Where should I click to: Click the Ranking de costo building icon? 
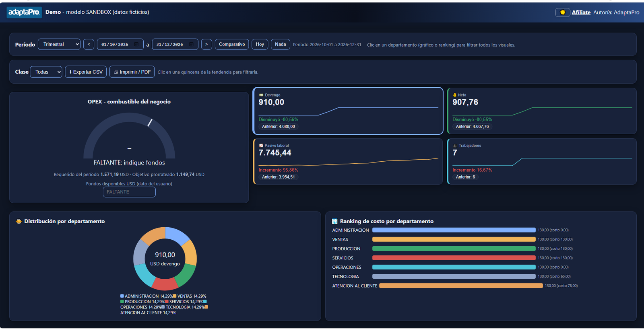click(335, 221)
